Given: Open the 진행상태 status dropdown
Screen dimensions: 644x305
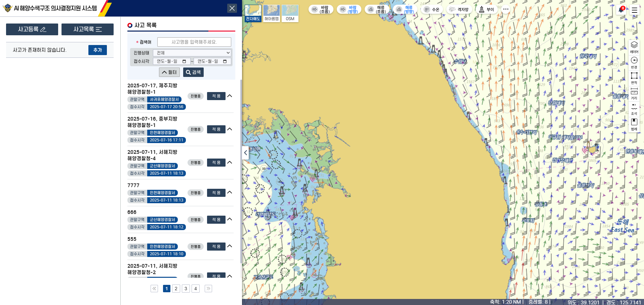Looking at the screenshot, I should (192, 53).
